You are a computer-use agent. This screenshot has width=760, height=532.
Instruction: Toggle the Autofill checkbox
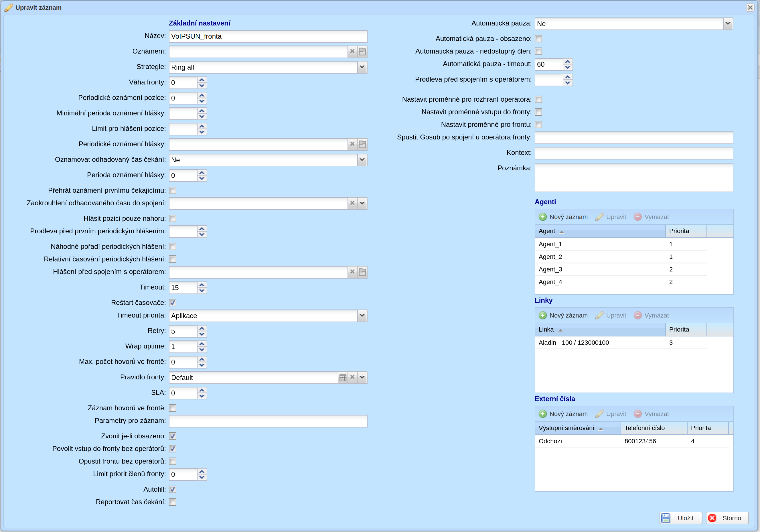(173, 489)
